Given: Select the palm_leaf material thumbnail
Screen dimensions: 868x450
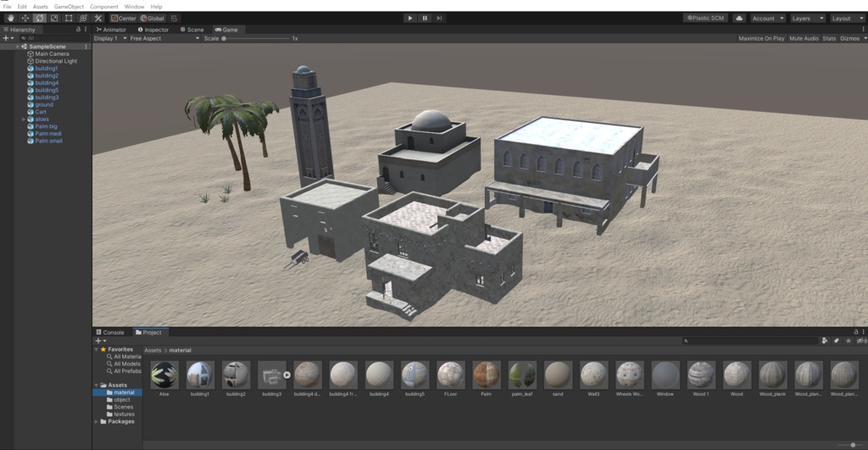Looking at the screenshot, I should pyautogui.click(x=522, y=375).
